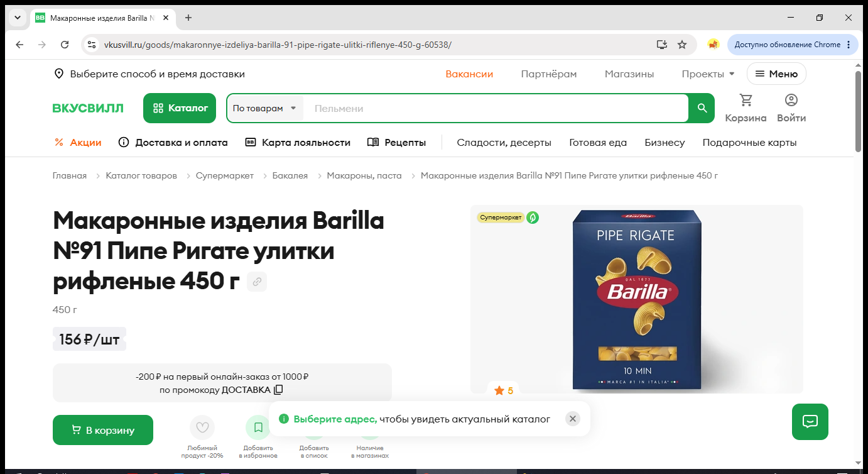Open the green chat support button
The width and height of the screenshot is (868, 474).
point(810,421)
